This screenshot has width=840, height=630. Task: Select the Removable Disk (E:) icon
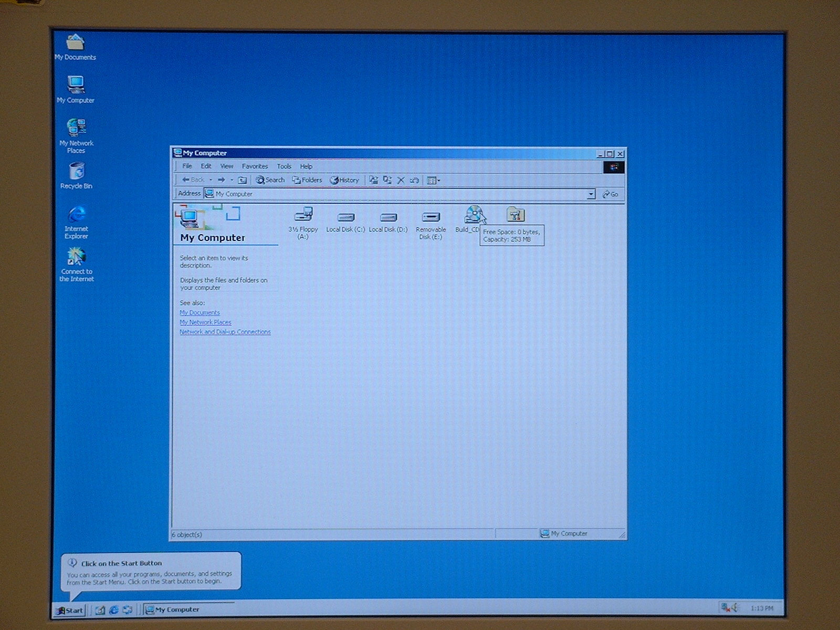430,217
